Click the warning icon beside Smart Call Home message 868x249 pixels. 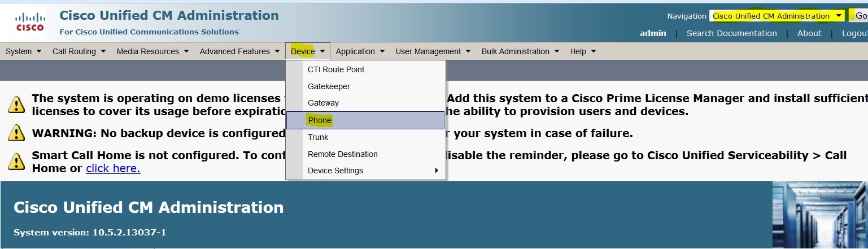pos(16,161)
